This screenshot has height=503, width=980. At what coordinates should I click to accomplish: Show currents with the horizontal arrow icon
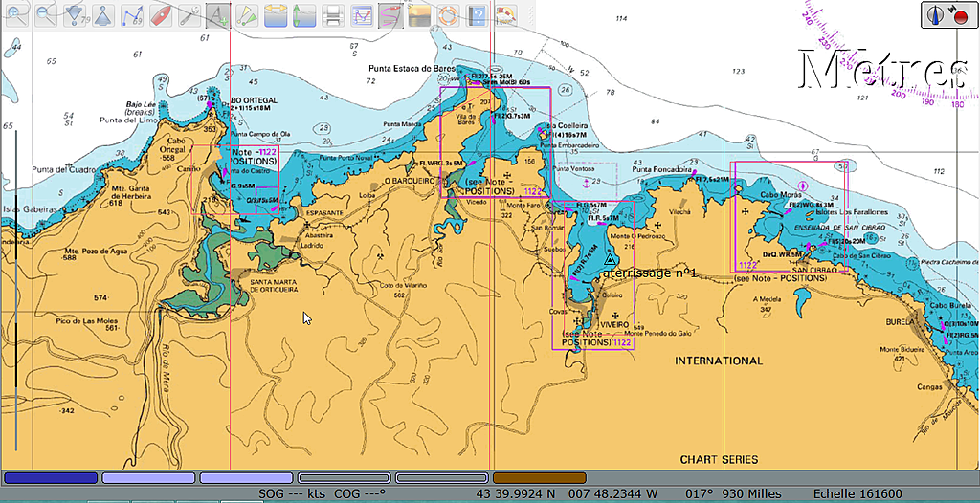pos(276,14)
